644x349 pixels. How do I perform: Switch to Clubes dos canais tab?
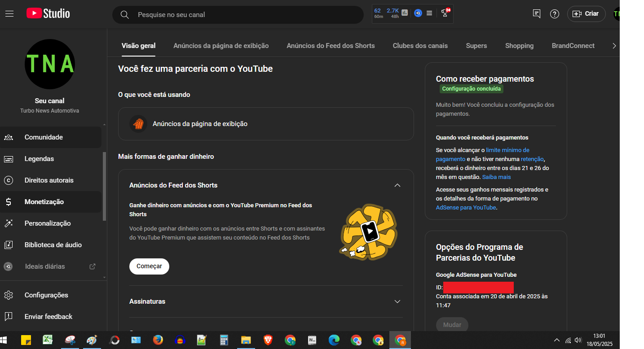(x=420, y=46)
